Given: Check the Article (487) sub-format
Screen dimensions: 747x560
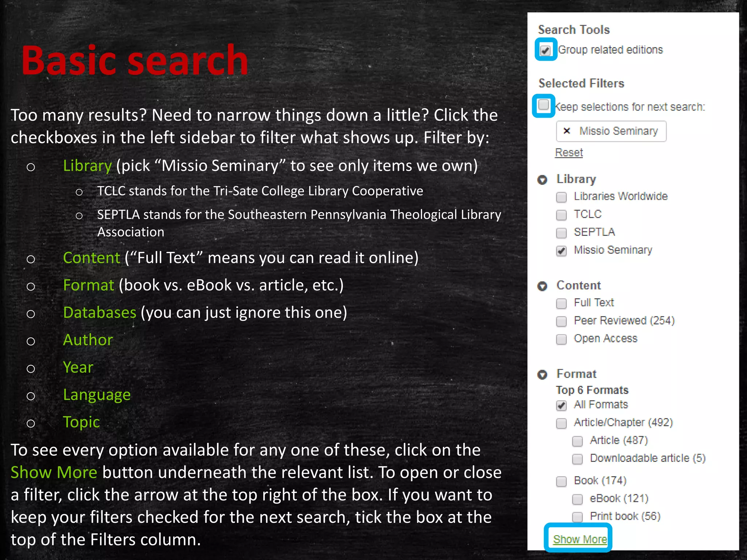Looking at the screenshot, I should [x=577, y=441].
